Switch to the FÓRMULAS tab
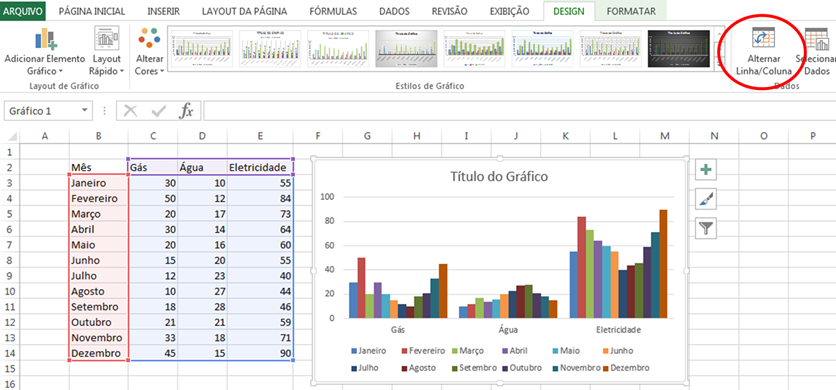836x390 pixels. (x=332, y=11)
